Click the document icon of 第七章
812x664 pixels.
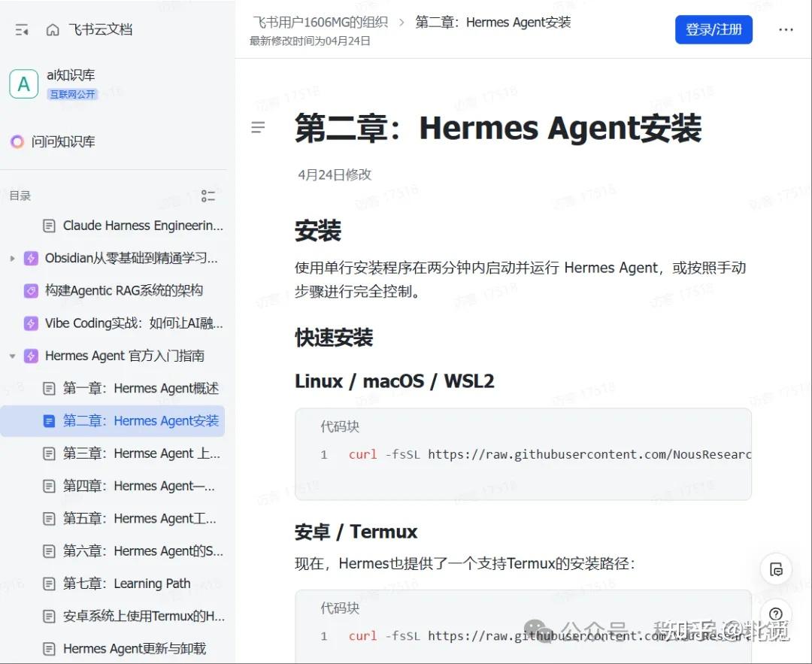click(49, 584)
